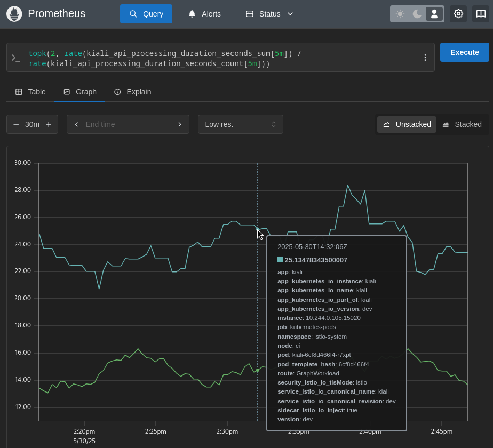Click the Prometheus logo in the header

[14, 13]
